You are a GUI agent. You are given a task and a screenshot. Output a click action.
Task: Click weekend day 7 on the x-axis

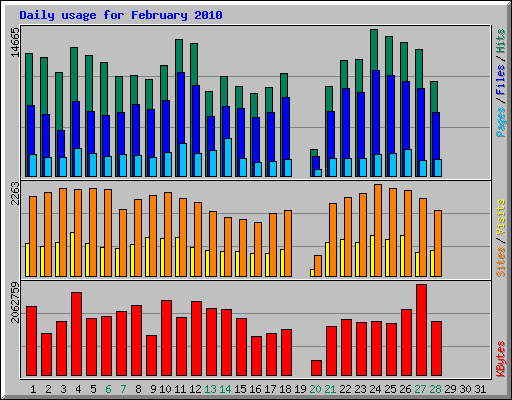coord(123,389)
